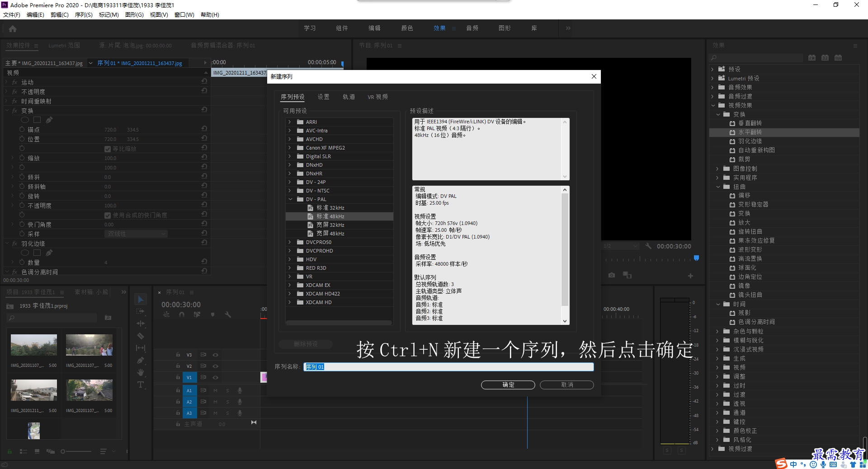Close the 新建序列 dialog
This screenshot has width=868, height=469.
click(x=594, y=76)
